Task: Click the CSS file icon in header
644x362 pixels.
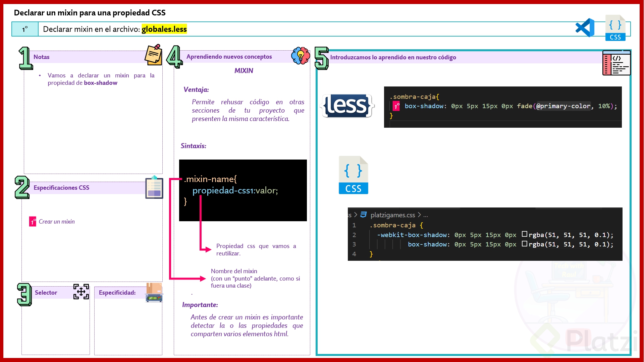Action: click(x=615, y=28)
